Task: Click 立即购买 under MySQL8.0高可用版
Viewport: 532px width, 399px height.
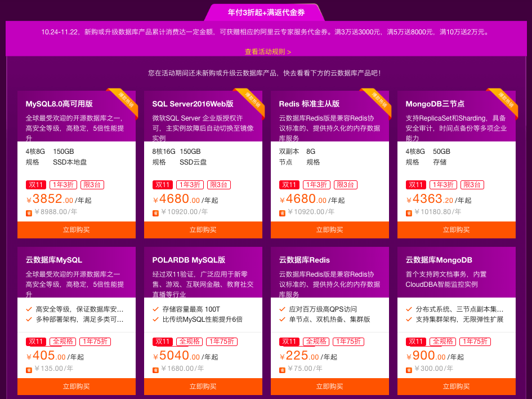Action: (x=77, y=230)
